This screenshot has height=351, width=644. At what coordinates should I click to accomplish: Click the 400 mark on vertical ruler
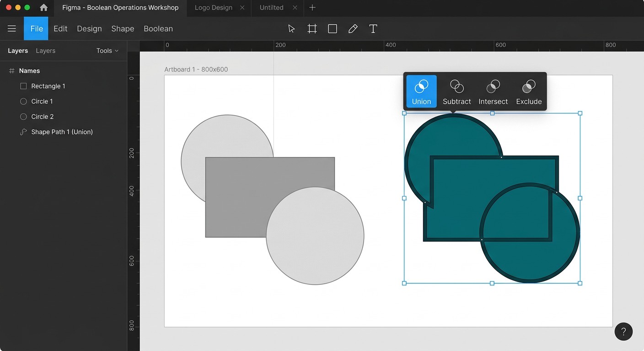(132, 191)
